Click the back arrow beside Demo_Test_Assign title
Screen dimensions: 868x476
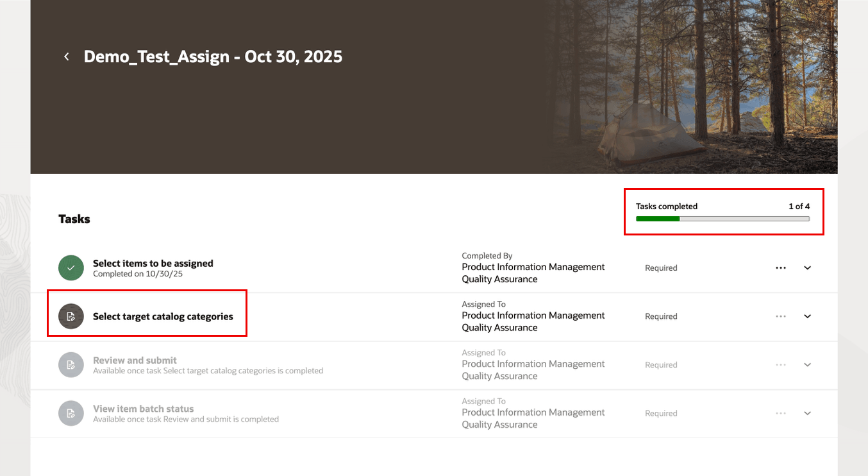[x=66, y=56]
